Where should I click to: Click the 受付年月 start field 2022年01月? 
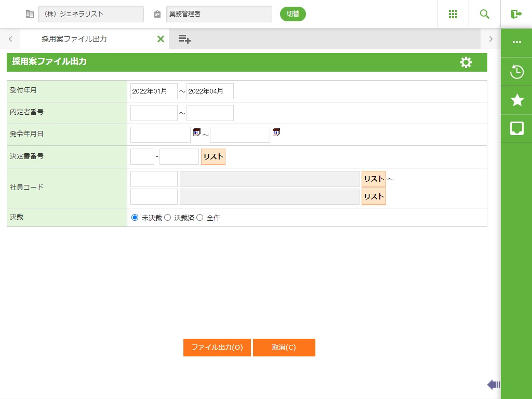154,91
